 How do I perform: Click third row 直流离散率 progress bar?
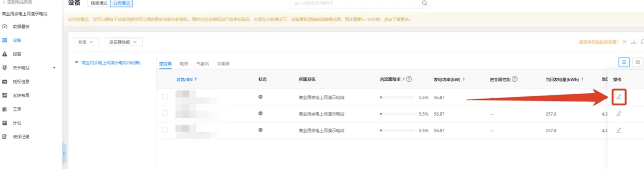pos(397,130)
